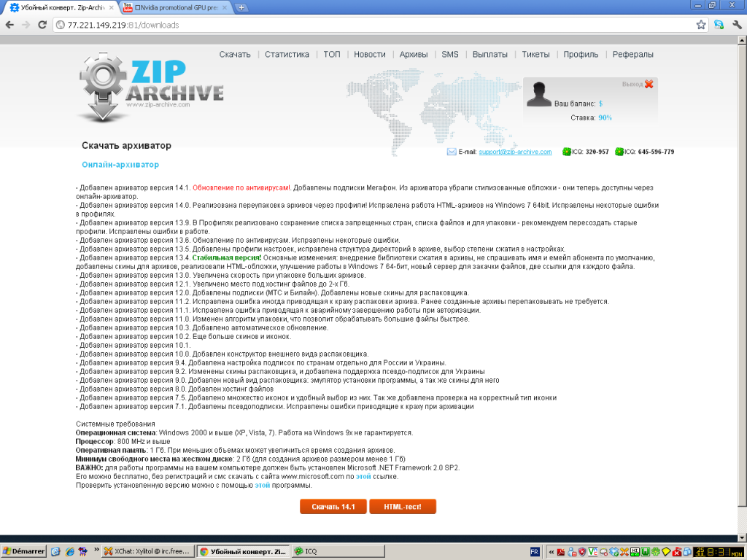Open the Новости menu item
This screenshot has height=560, width=747.
[x=370, y=54]
